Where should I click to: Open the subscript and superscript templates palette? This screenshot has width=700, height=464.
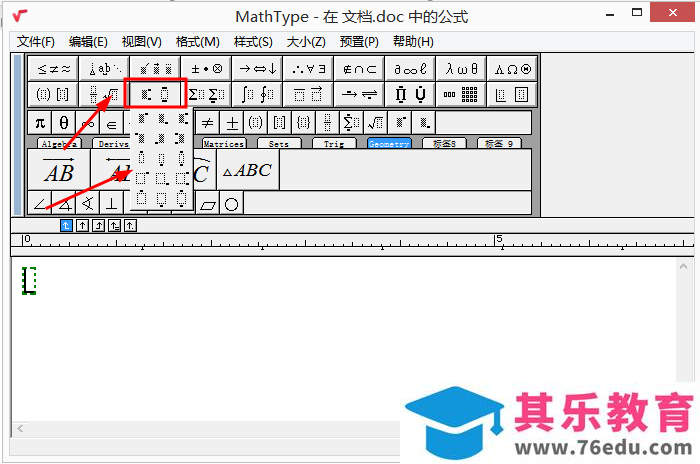[x=155, y=94]
